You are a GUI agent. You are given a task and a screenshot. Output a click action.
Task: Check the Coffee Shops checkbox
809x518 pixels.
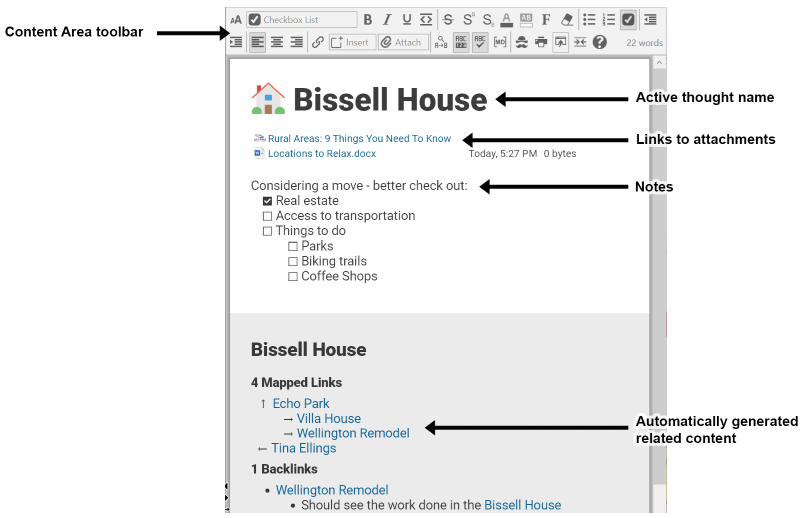pyautogui.click(x=293, y=276)
